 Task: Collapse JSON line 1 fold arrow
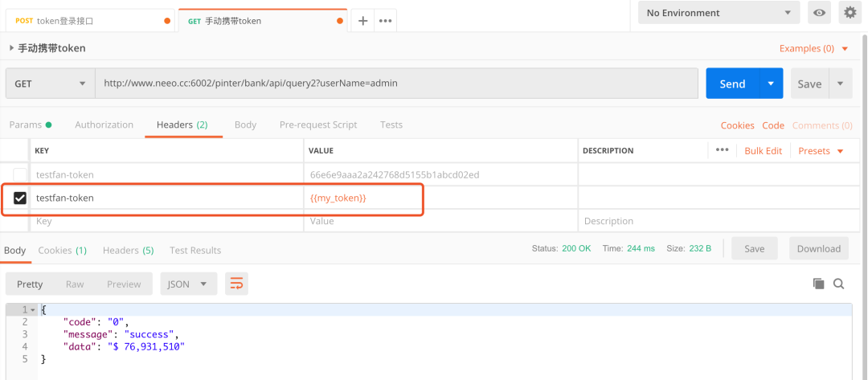click(33, 310)
